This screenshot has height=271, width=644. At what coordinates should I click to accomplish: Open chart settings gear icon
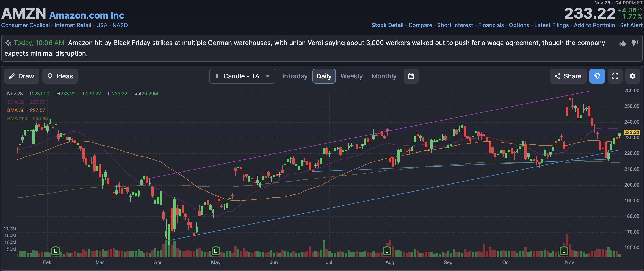coord(632,76)
